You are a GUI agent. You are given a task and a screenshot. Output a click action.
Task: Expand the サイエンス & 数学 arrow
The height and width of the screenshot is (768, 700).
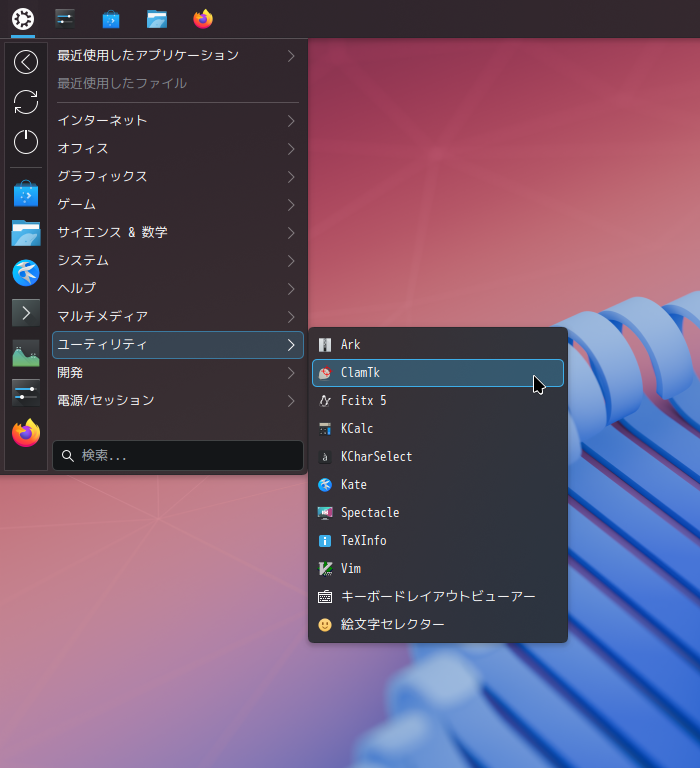point(291,233)
